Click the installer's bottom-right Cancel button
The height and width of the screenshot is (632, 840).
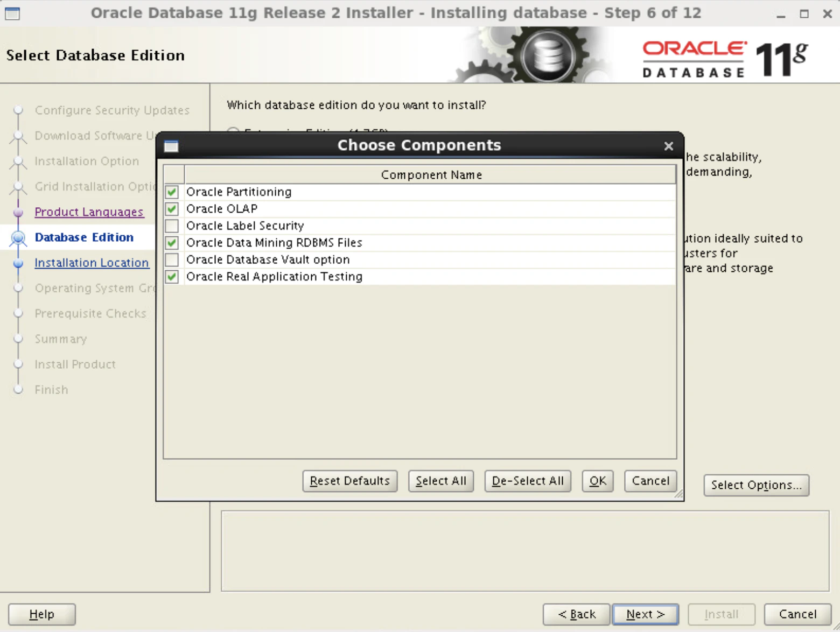(x=797, y=614)
